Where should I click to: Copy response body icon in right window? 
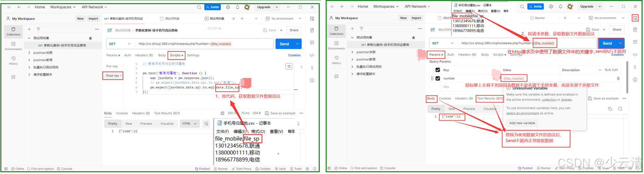click(x=610, y=108)
